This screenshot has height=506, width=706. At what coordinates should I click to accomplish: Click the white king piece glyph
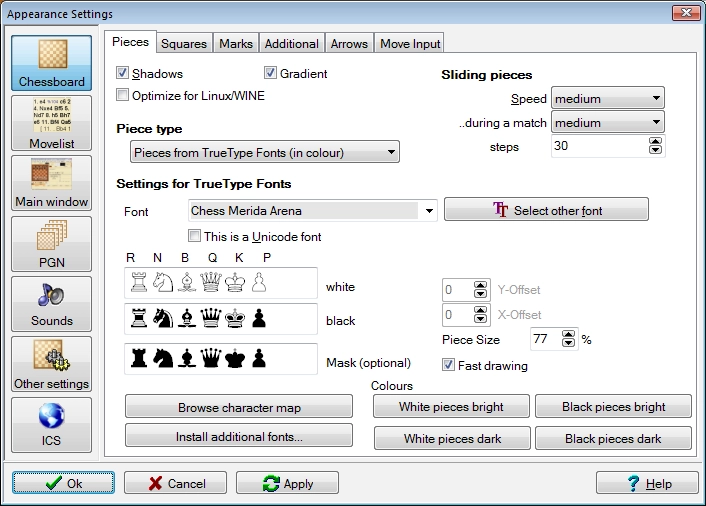(235, 282)
